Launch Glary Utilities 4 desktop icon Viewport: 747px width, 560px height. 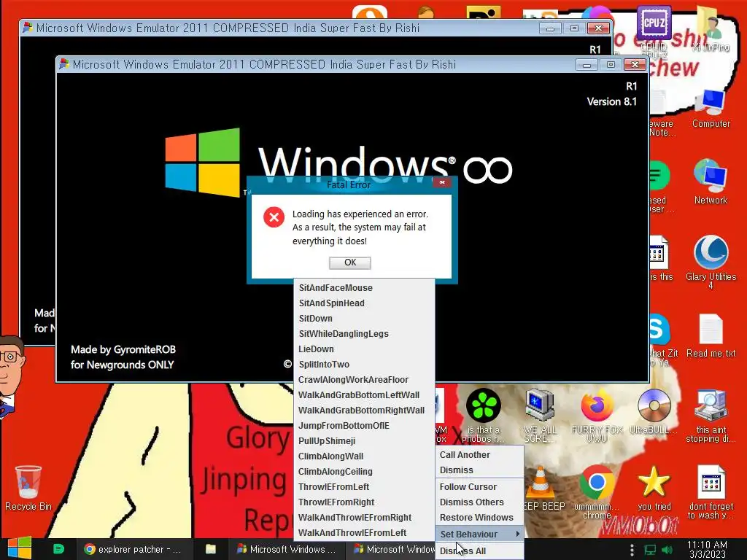tap(711, 262)
